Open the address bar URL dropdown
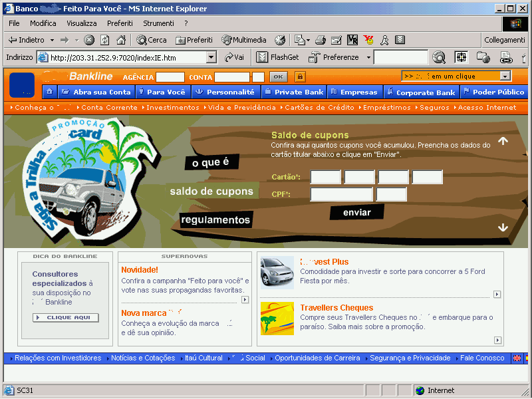 pos(211,57)
